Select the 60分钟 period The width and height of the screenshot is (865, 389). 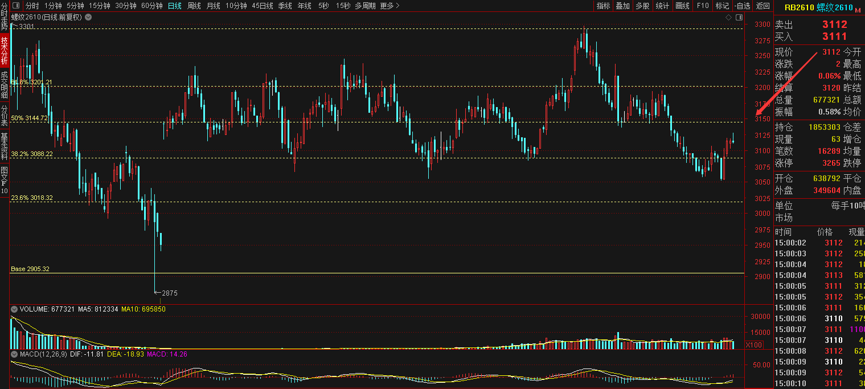click(152, 6)
